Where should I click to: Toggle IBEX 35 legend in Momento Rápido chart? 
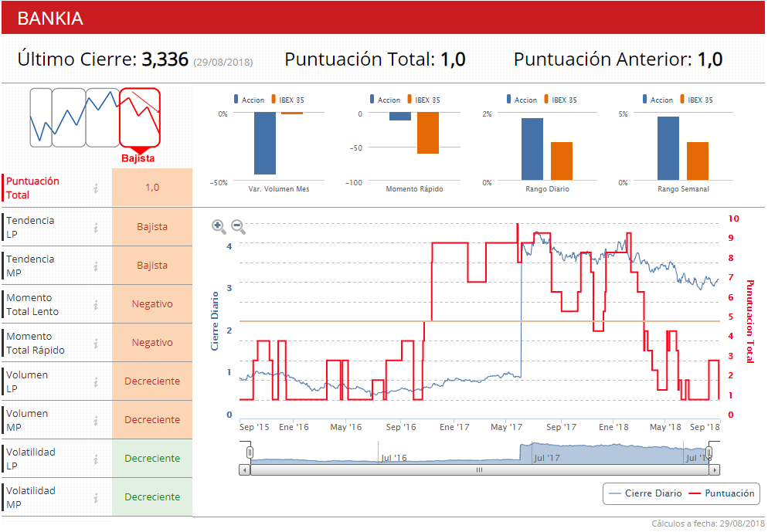pyautogui.click(x=424, y=100)
